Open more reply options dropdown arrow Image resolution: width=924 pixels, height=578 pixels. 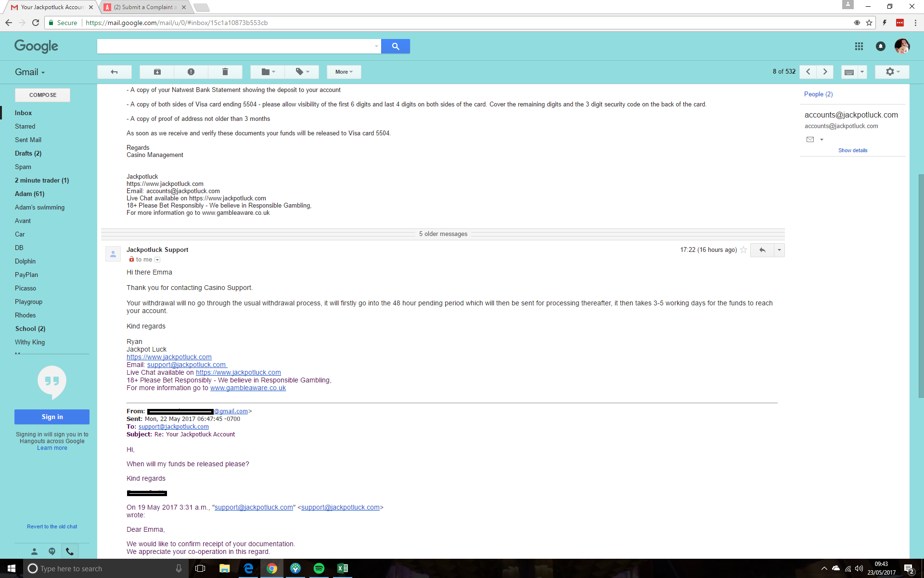(779, 250)
